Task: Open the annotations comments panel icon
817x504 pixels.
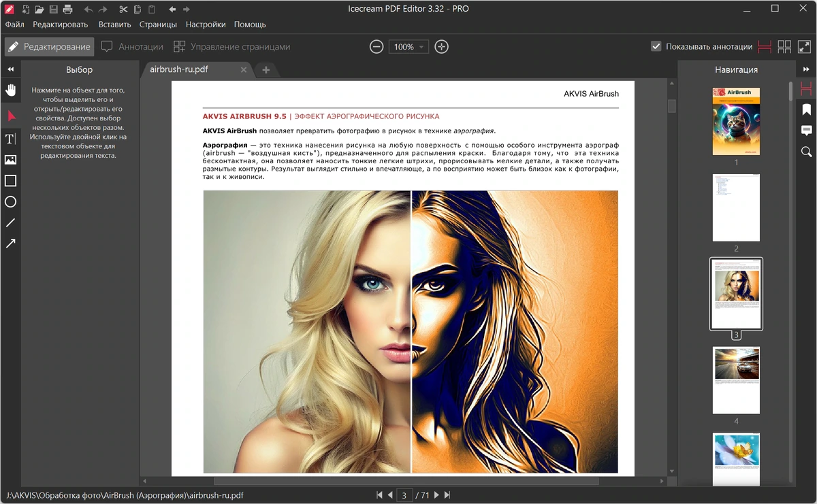Action: 807,131
